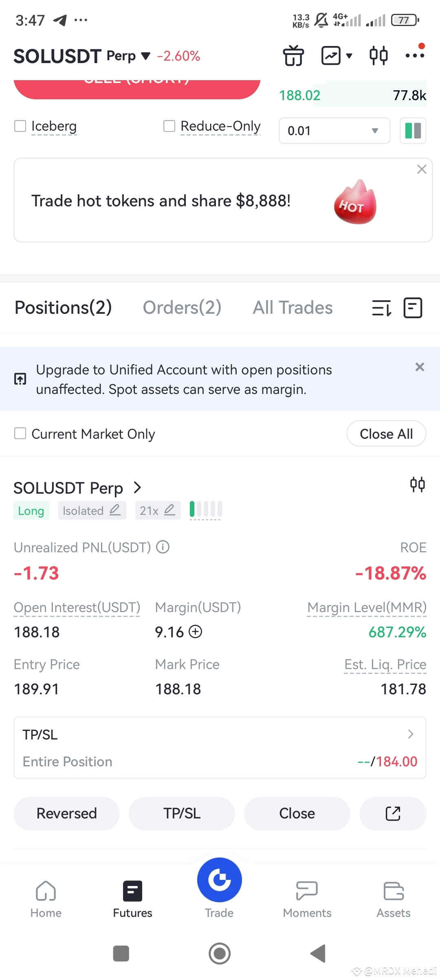Open the position records icon
Screen dimensions: 440x980
(413, 308)
